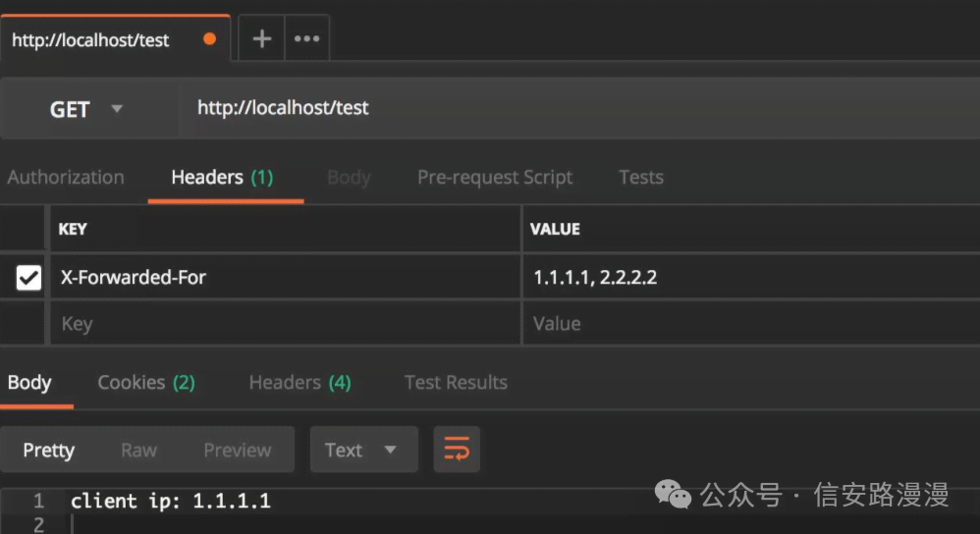Click the 1.1.1.1, 2.2.2.2 value cell
This screenshot has width=980, height=534.
pyautogui.click(x=751, y=277)
